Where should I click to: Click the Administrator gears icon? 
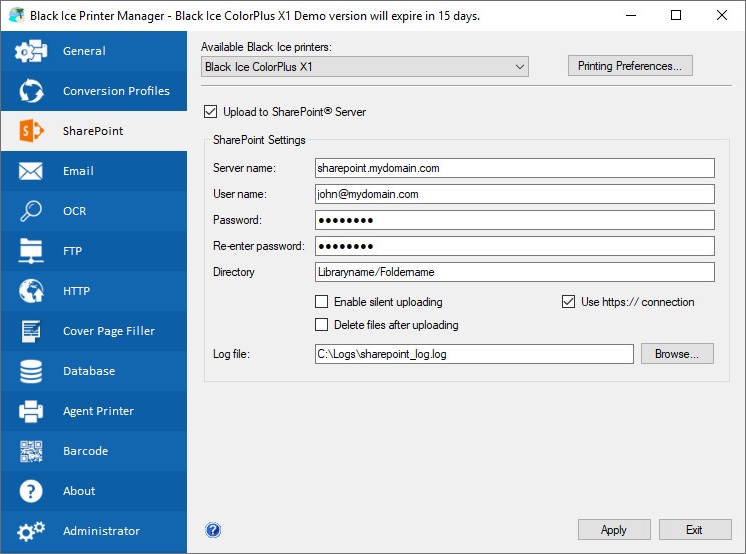coord(31,531)
